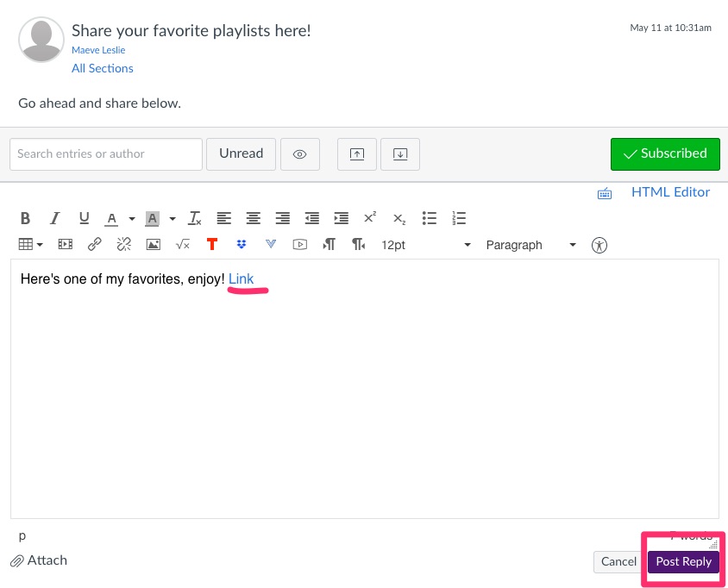Image resolution: width=728 pixels, height=588 pixels.
Task: Toggle the Subscribed button
Action: [x=664, y=153]
